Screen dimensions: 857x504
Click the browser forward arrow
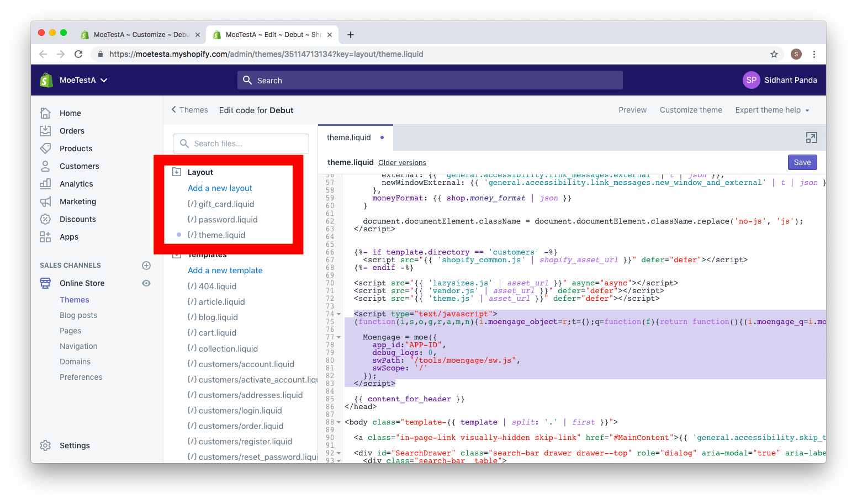(x=61, y=54)
